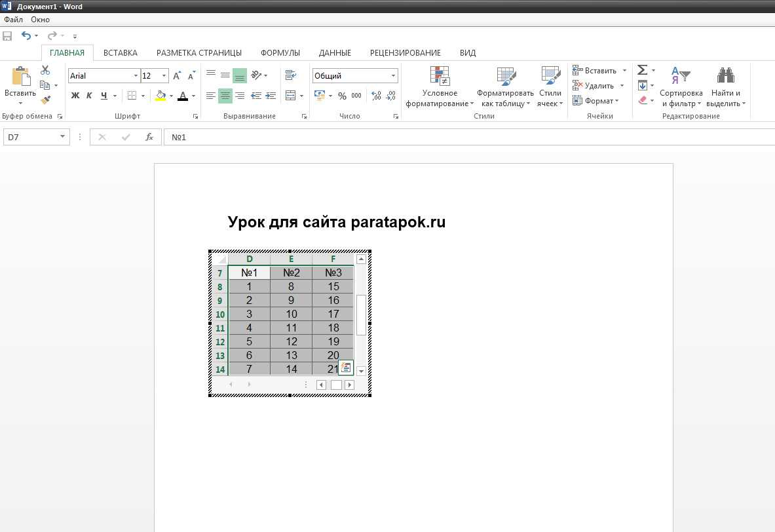Apply thousands separator 000 icon

pos(356,96)
